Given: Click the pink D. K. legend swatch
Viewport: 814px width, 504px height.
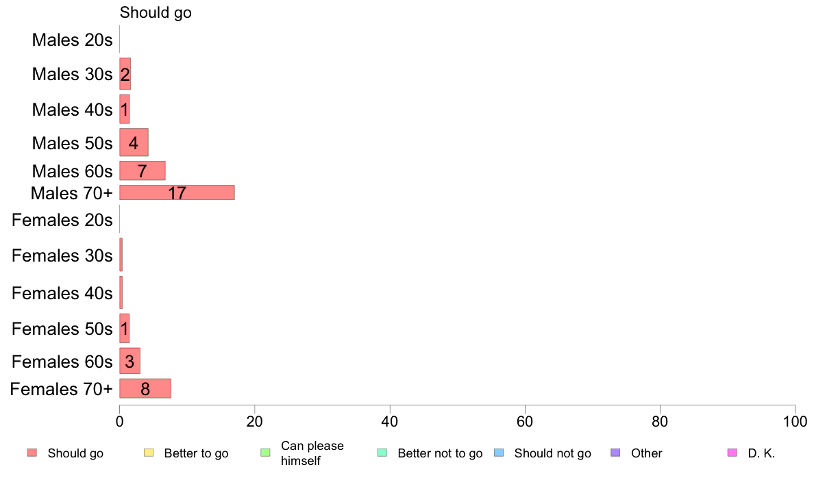Looking at the screenshot, I should [732, 453].
